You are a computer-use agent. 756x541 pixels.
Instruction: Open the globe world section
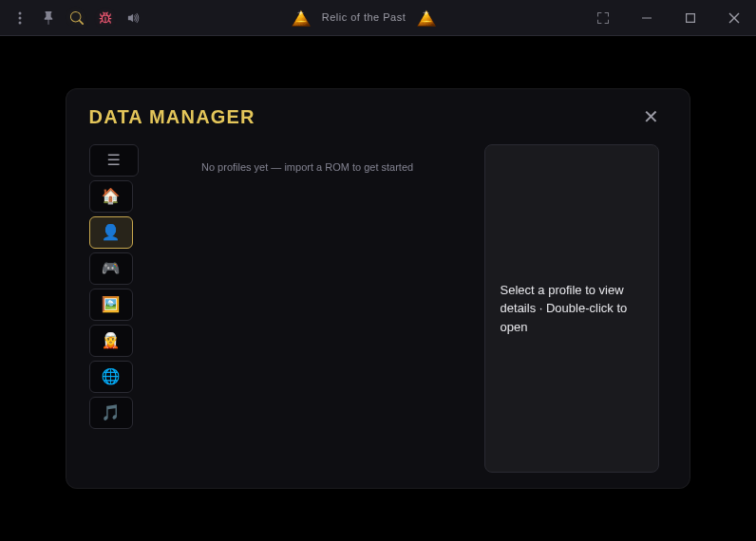[x=111, y=377]
